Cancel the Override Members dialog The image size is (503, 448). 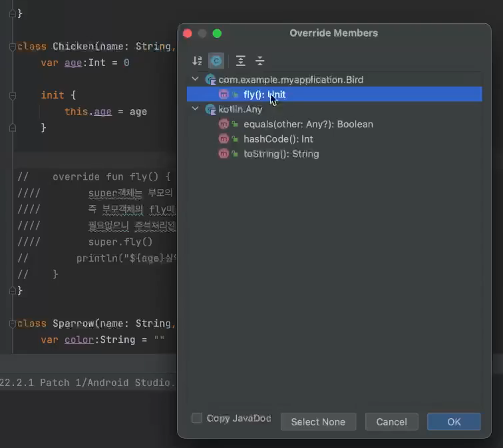click(x=391, y=421)
